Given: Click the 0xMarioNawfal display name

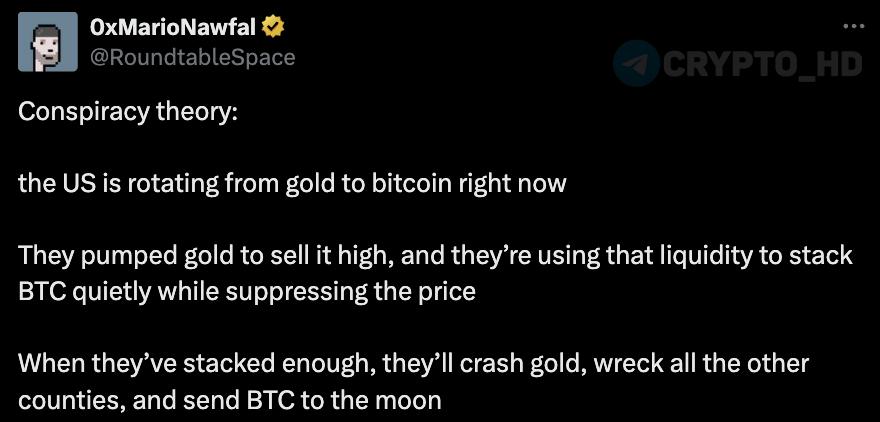Looking at the screenshot, I should pos(173,27).
